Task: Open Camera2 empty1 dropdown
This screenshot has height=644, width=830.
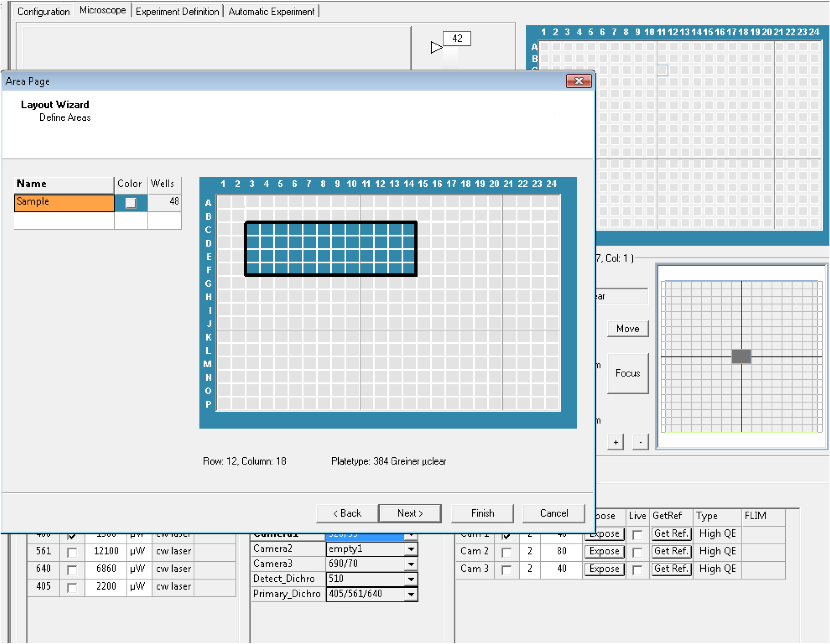Action: (411, 549)
